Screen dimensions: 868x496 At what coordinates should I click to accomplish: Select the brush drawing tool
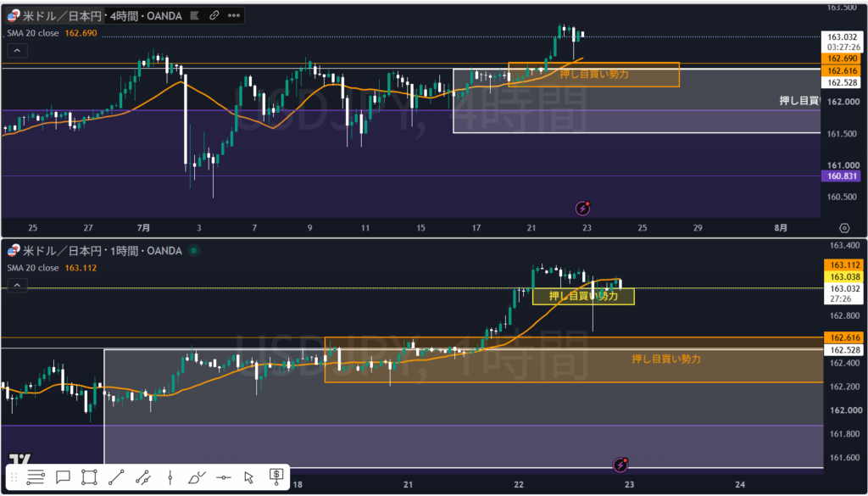[x=197, y=476]
